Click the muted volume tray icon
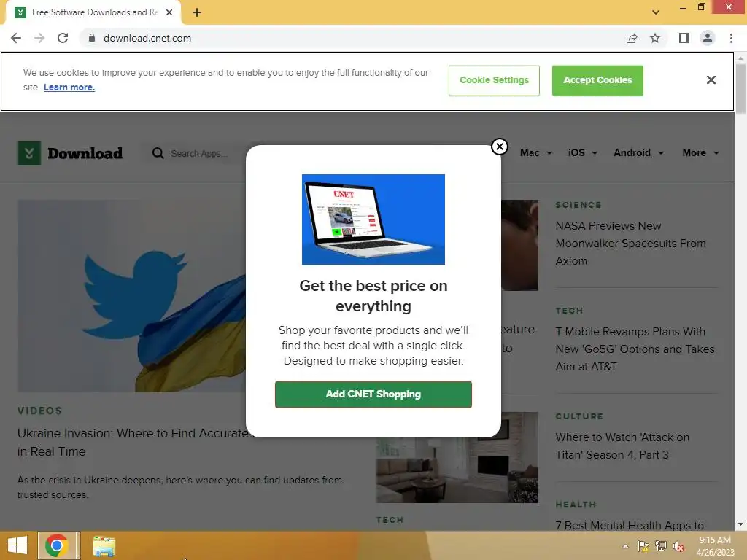747x560 pixels. tap(678, 546)
